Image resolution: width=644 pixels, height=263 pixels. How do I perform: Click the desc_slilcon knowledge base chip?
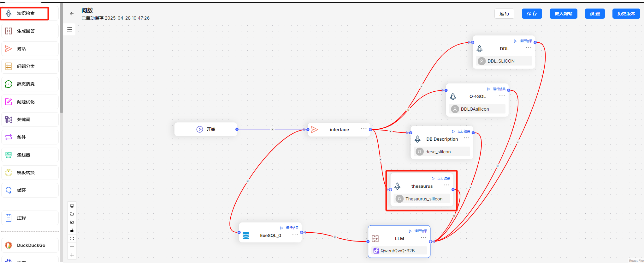[442, 152]
